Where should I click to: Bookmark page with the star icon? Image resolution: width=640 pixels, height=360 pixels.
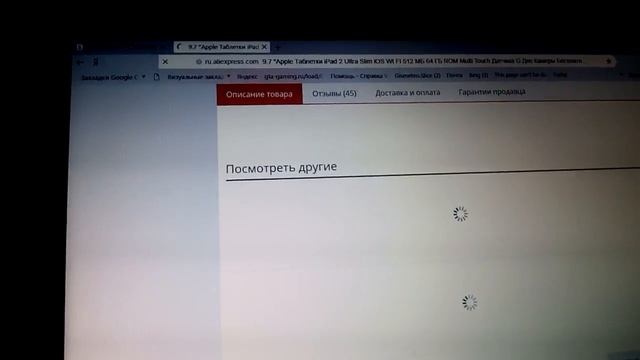click(609, 61)
